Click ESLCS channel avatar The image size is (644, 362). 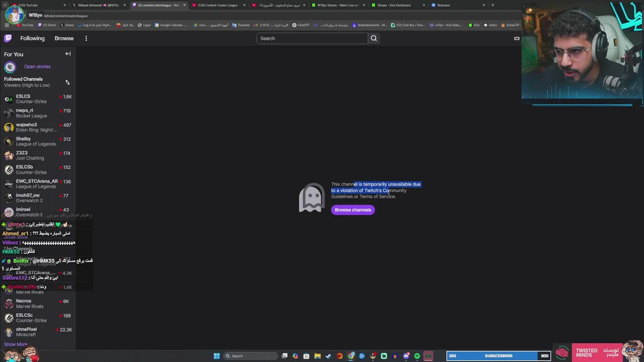pyautogui.click(x=9, y=99)
